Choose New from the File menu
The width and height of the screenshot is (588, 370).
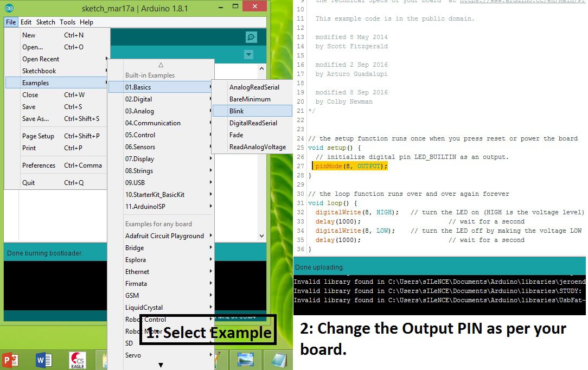(57, 35)
